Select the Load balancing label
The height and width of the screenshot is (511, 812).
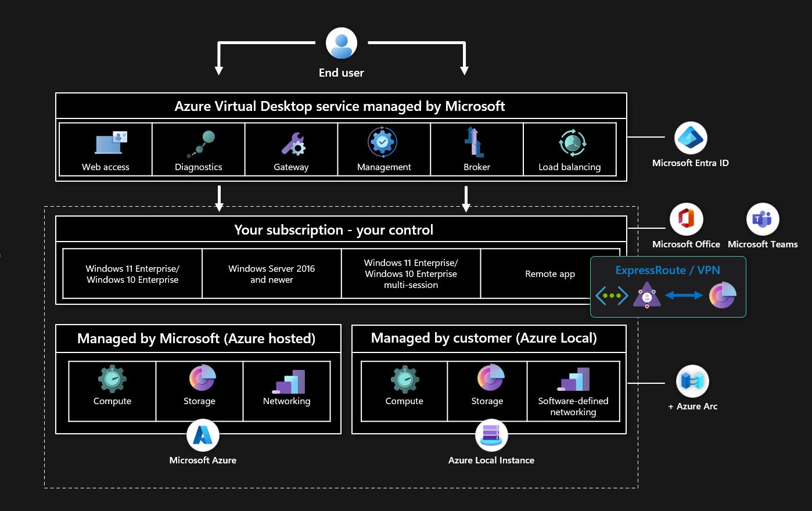click(x=570, y=167)
